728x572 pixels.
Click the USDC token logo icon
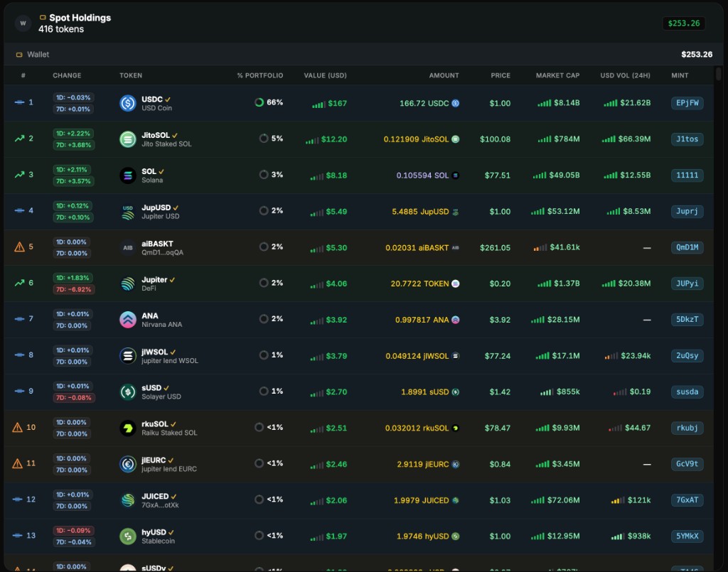pyautogui.click(x=128, y=103)
